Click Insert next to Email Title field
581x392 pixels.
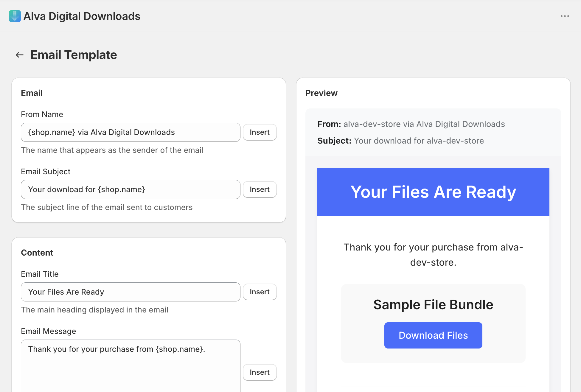pos(260,292)
